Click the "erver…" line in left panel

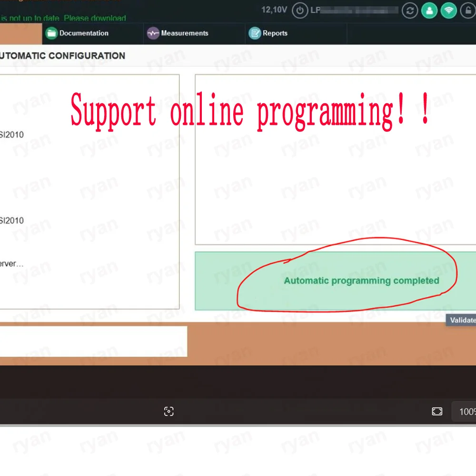pyautogui.click(x=11, y=264)
